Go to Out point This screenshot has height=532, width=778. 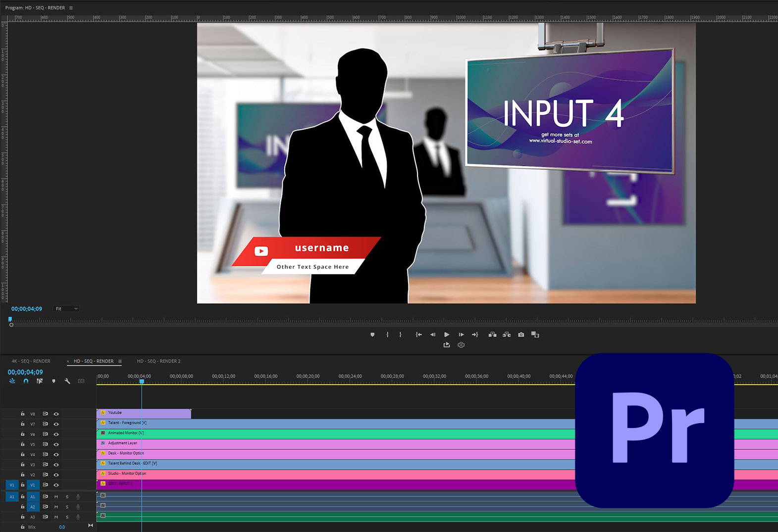pyautogui.click(x=475, y=335)
